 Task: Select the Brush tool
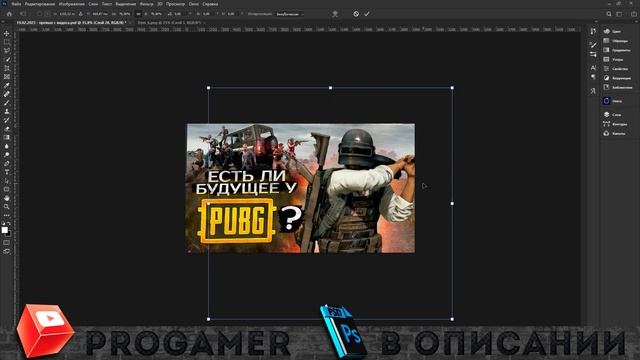[7, 103]
